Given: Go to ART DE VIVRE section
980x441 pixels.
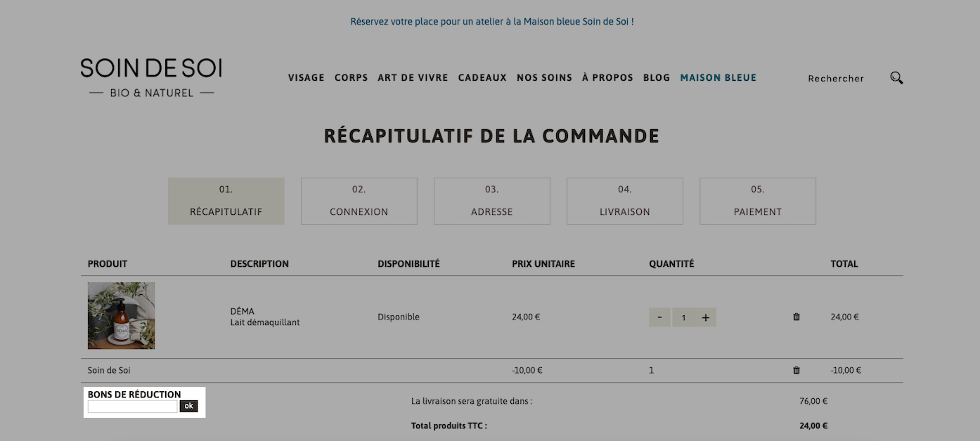Looking at the screenshot, I should click(x=413, y=78).
